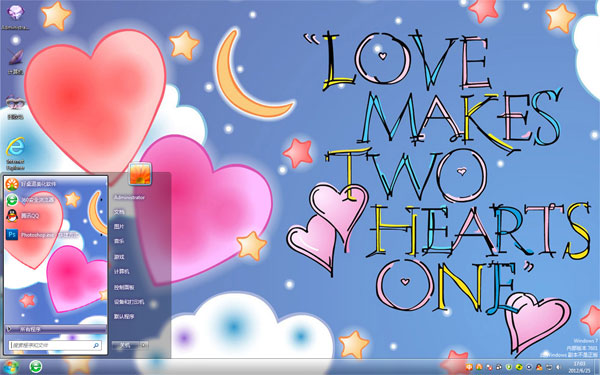This screenshot has height=375, width=600.
Task: Click the green shield tray icon
Action: [x=509, y=367]
